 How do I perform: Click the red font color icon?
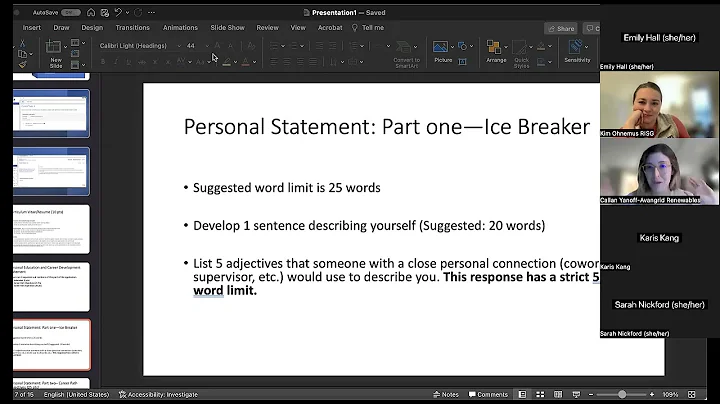click(x=246, y=62)
